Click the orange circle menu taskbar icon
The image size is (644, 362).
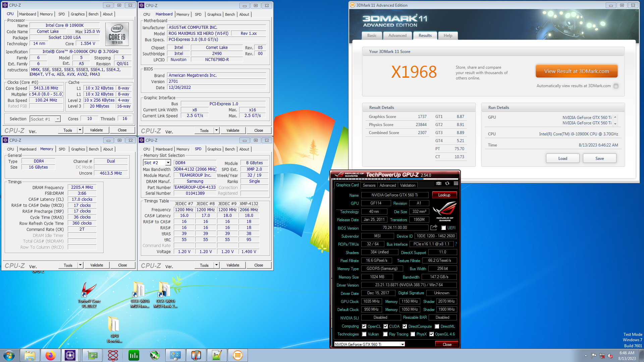coord(238,355)
